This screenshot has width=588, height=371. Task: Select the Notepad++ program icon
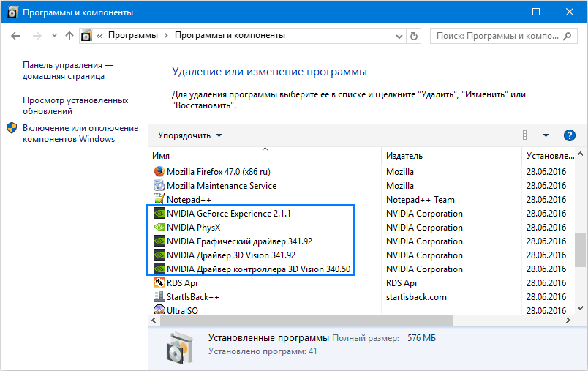click(159, 199)
